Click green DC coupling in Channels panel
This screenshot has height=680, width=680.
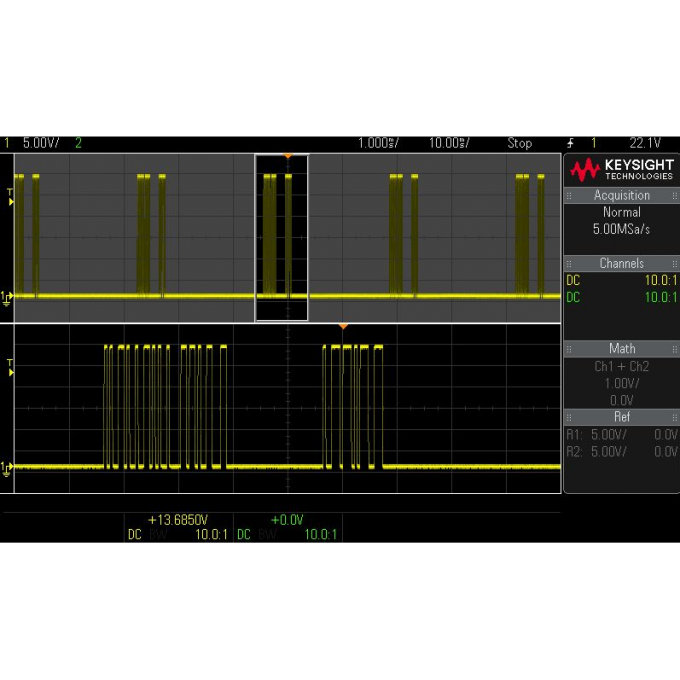[573, 298]
